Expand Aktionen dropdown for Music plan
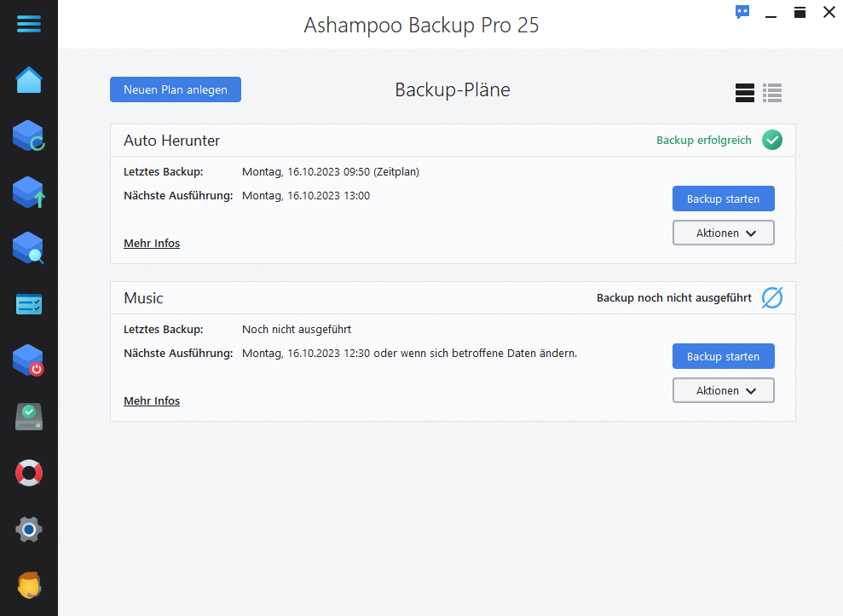This screenshot has height=616, width=843. point(723,390)
